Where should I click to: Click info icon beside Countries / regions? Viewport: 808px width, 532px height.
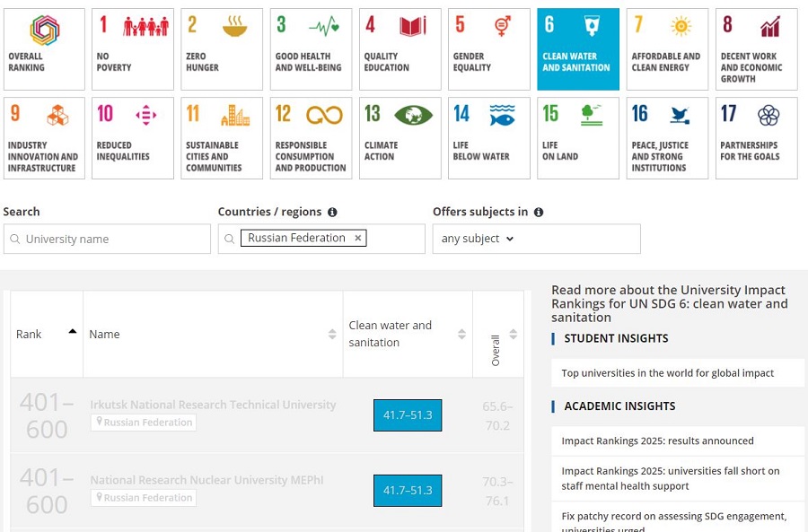(332, 213)
